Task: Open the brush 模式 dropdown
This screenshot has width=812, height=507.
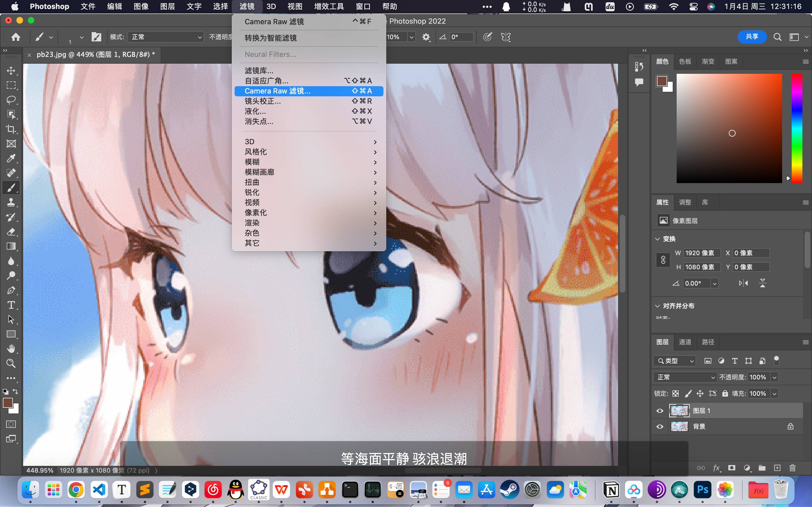Action: pos(166,37)
